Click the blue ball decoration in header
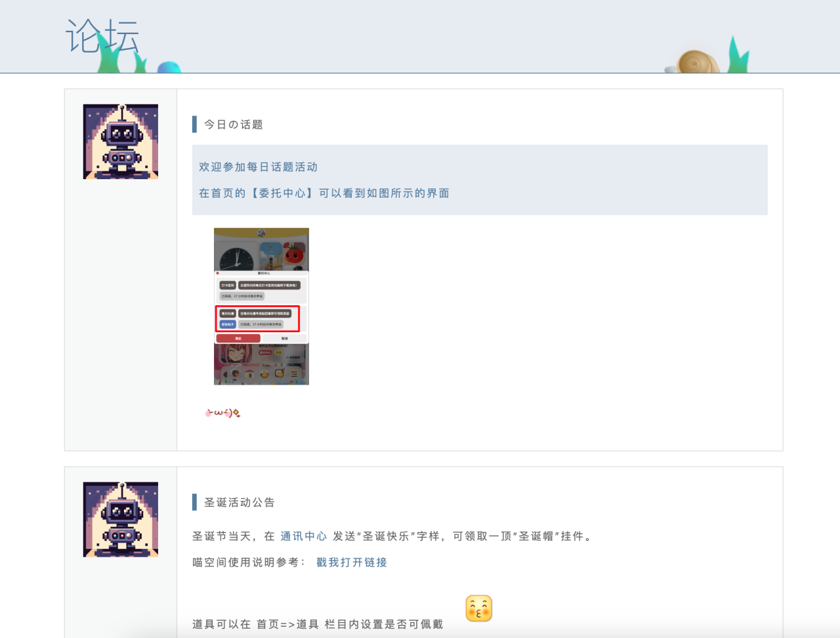The height and width of the screenshot is (638, 840). (169, 67)
